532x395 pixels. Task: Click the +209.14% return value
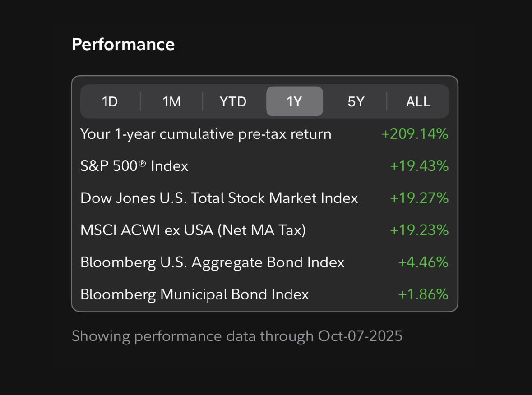pyautogui.click(x=415, y=134)
